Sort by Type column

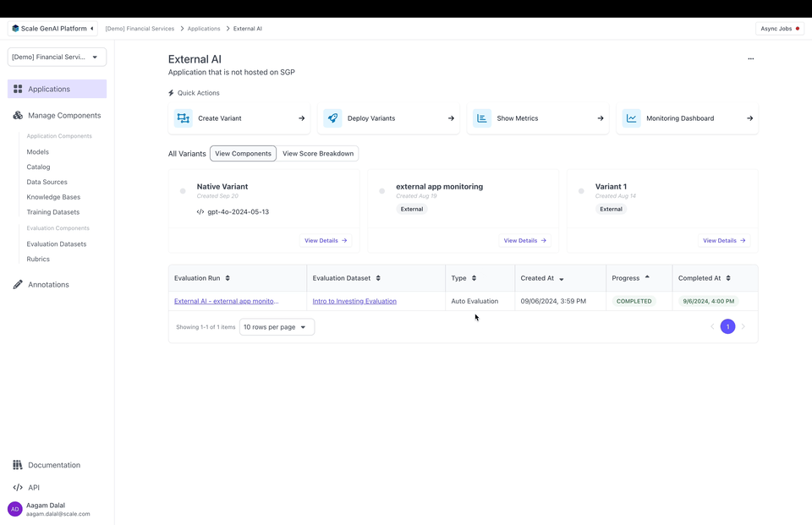click(474, 278)
